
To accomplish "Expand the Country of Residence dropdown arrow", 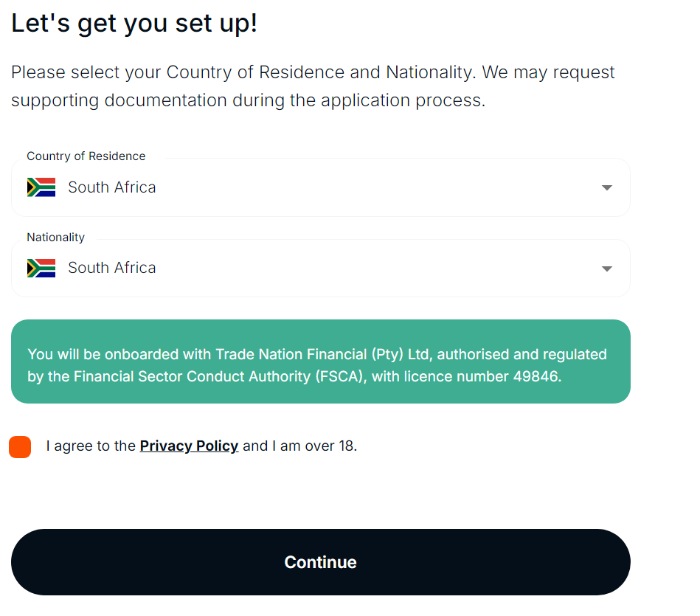I will [x=607, y=188].
